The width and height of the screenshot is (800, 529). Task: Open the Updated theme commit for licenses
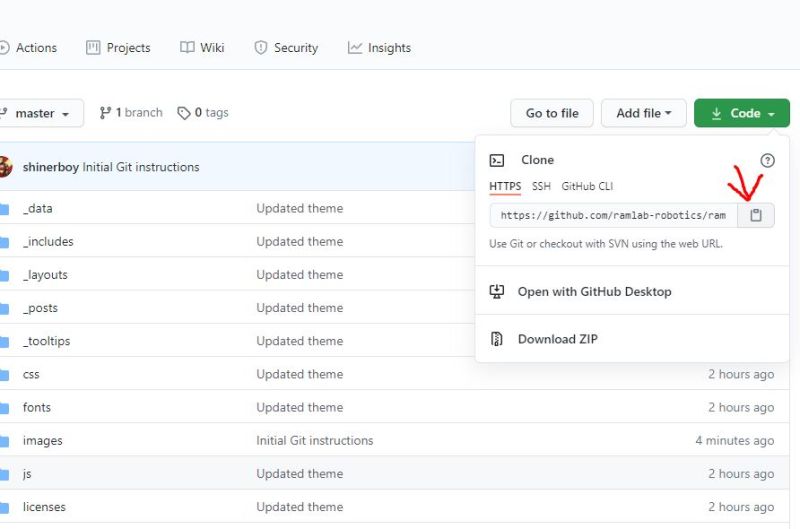point(299,507)
